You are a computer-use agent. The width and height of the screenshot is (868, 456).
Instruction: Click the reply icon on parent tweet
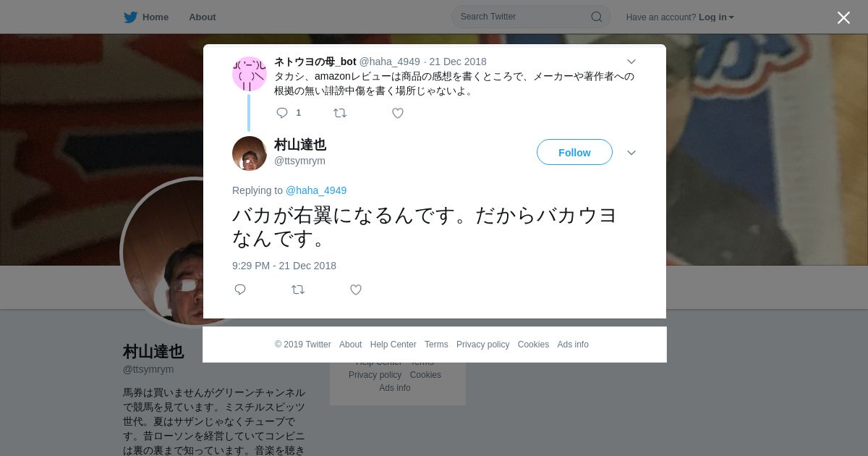pos(282,113)
